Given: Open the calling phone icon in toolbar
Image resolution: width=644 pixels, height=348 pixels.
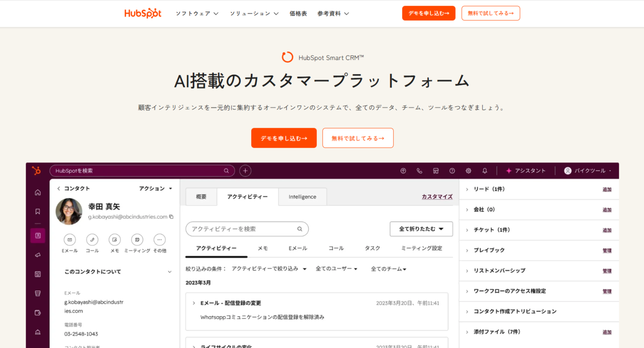Looking at the screenshot, I should point(419,171).
